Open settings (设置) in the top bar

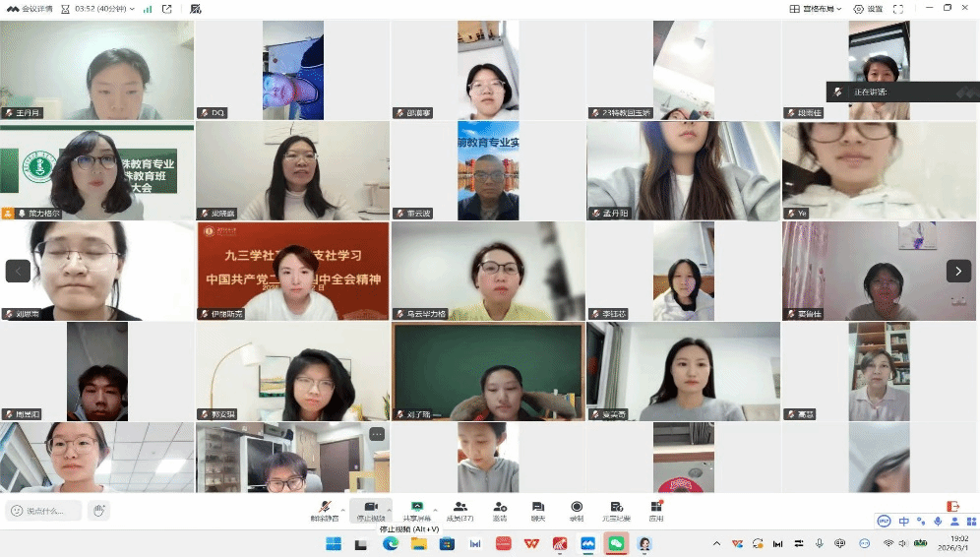point(868,9)
